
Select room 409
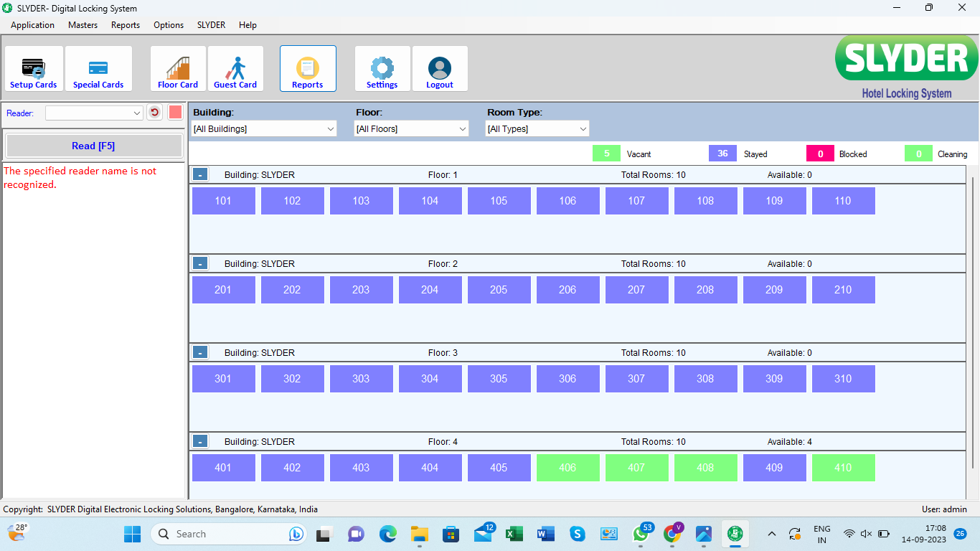774,468
